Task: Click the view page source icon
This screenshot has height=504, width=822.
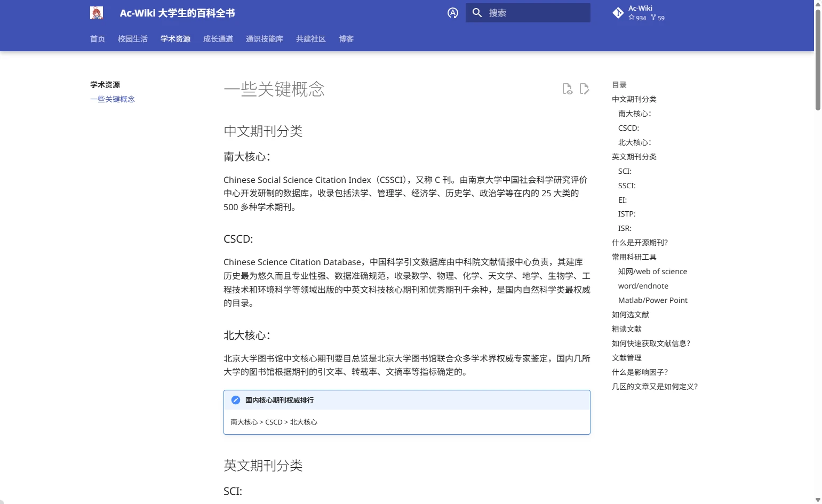Action: (567, 89)
